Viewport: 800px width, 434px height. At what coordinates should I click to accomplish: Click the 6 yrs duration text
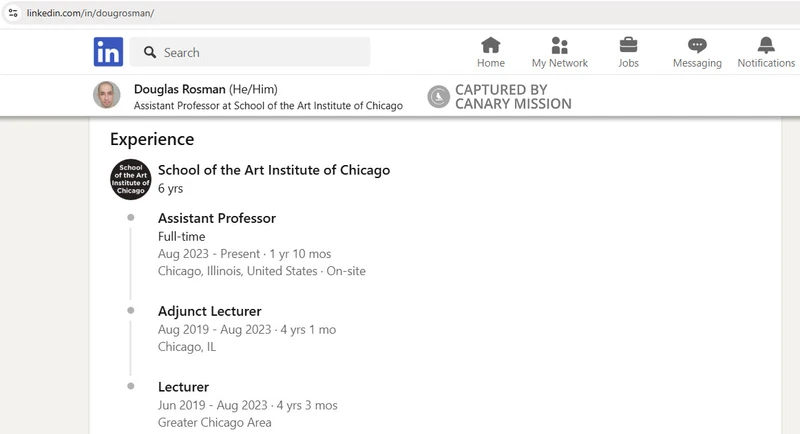pos(171,188)
